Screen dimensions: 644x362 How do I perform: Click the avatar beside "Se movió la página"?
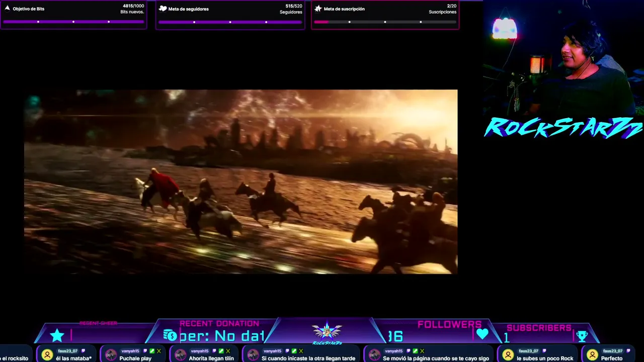pyautogui.click(x=374, y=355)
